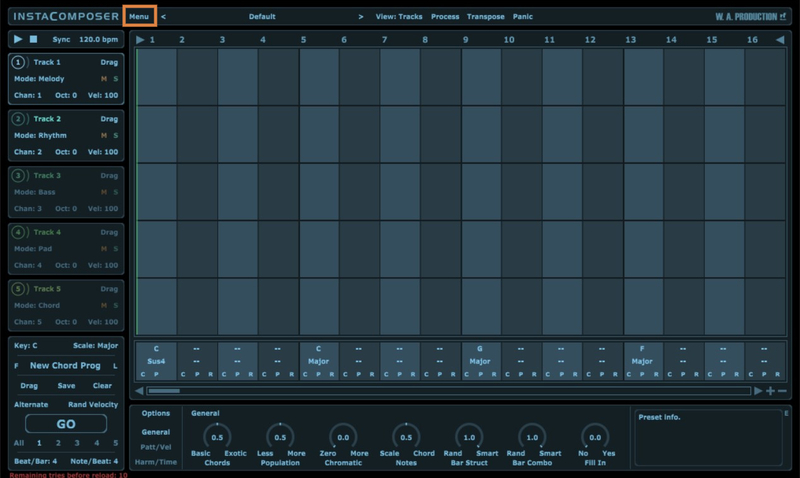This screenshot has width=800, height=478.
Task: Mute Track 1
Action: point(103,79)
